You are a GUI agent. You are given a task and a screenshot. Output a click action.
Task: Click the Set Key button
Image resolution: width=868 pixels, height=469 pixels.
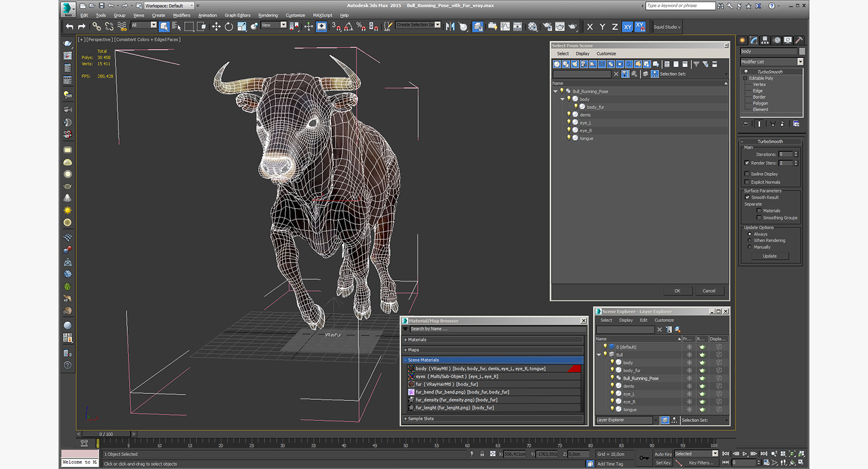tap(663, 463)
